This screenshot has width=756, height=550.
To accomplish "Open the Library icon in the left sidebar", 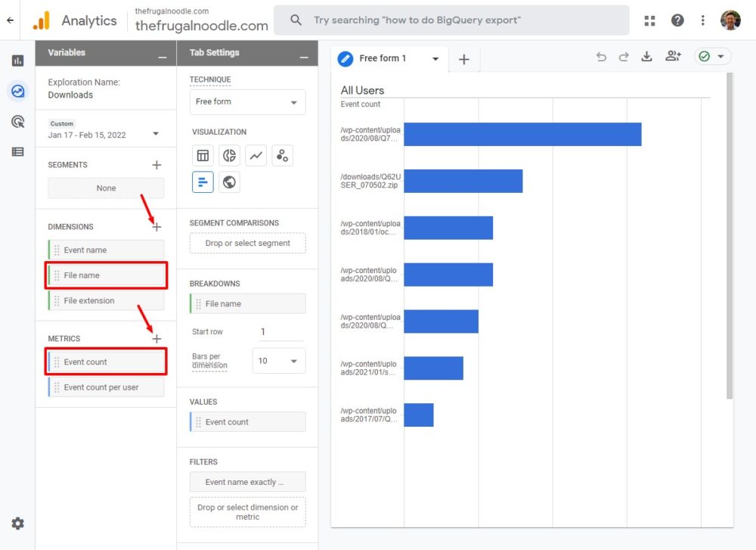I will tap(17, 151).
